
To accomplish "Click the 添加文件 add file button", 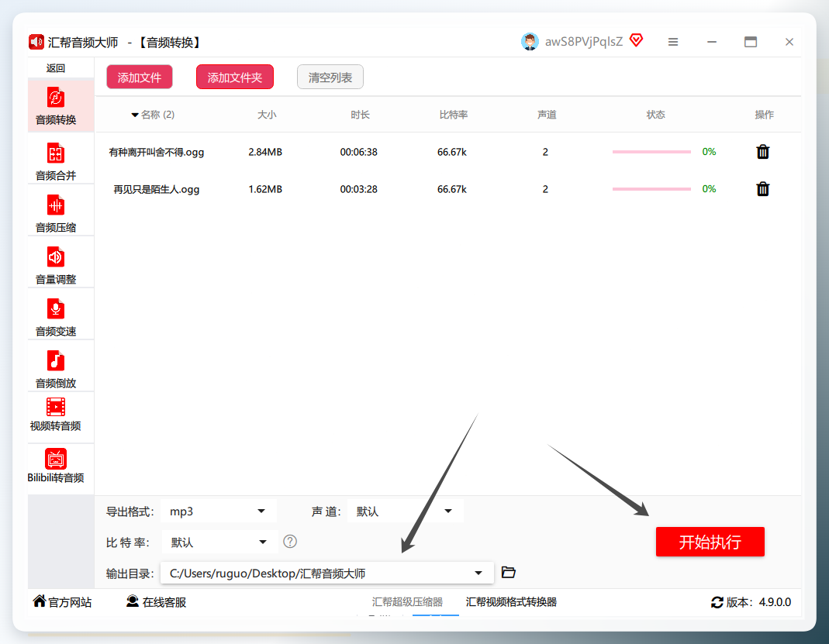I will 140,77.
